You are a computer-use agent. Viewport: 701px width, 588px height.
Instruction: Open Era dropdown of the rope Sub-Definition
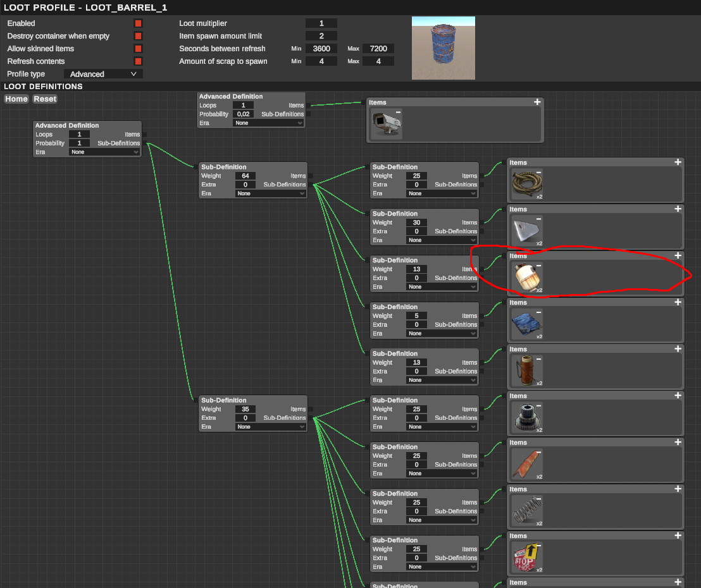tap(442, 193)
